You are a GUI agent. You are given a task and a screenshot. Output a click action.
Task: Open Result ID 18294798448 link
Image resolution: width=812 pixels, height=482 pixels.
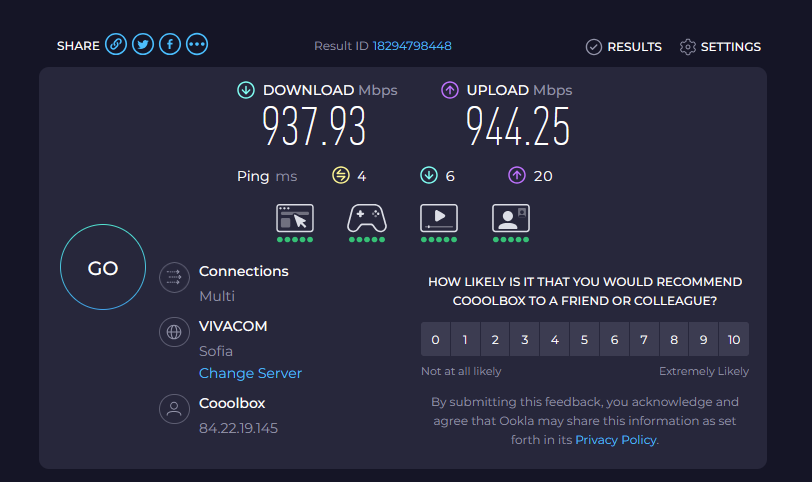[x=412, y=46]
